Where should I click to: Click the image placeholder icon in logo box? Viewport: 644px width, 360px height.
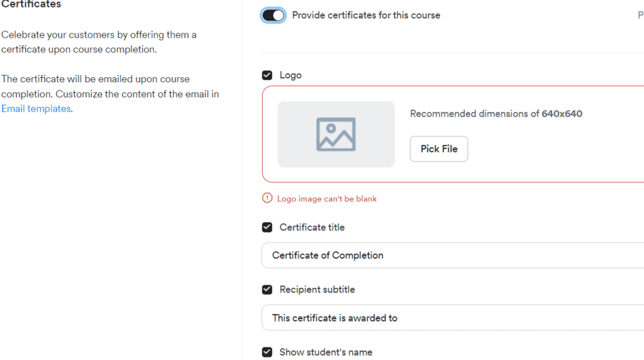(x=336, y=134)
